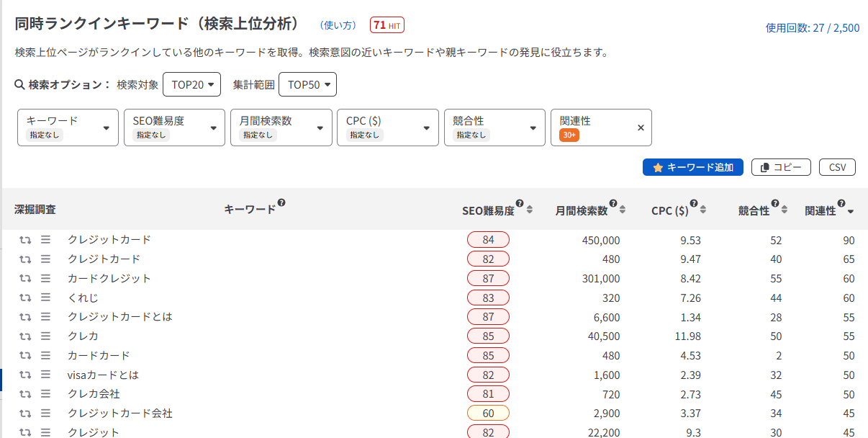The height and width of the screenshot is (438, 868).
Task: Click list menu icon beside クレカ
Action: point(45,336)
